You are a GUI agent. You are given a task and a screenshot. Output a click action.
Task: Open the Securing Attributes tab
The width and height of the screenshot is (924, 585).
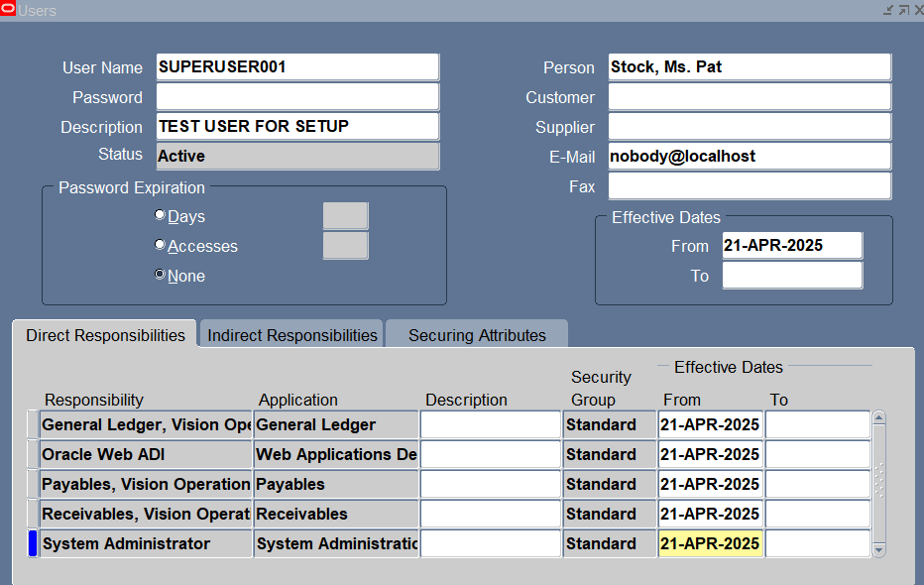tap(477, 334)
